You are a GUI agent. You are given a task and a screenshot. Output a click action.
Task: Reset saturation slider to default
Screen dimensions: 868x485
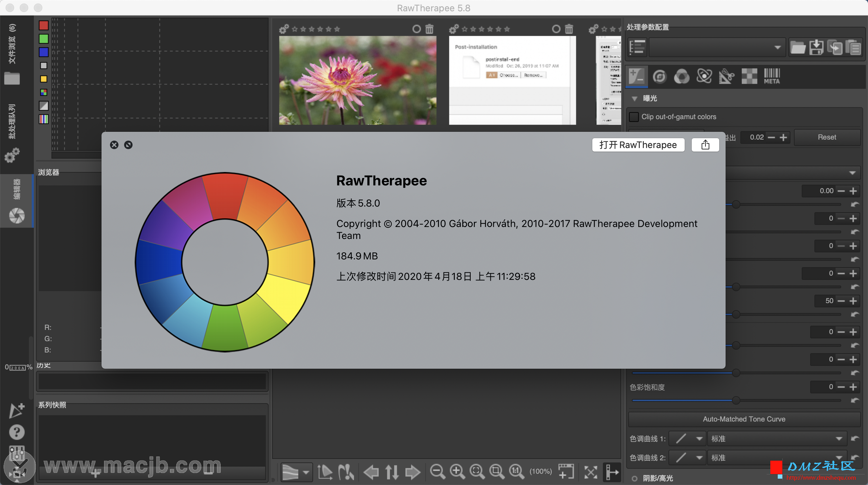click(x=855, y=400)
